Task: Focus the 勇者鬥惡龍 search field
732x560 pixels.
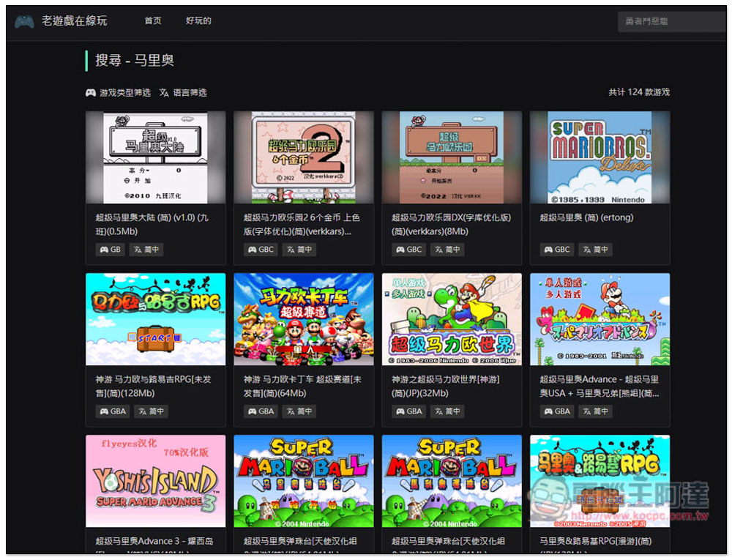Action: (x=672, y=21)
